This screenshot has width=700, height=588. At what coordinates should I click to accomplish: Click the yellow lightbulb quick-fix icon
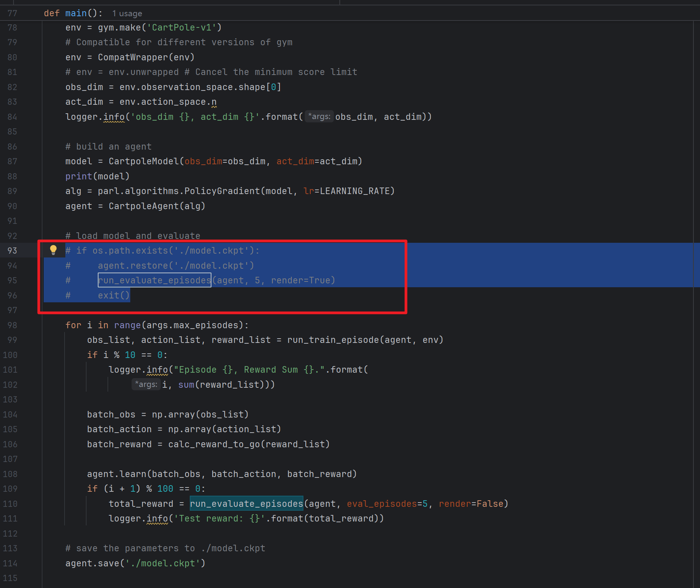pos(53,250)
